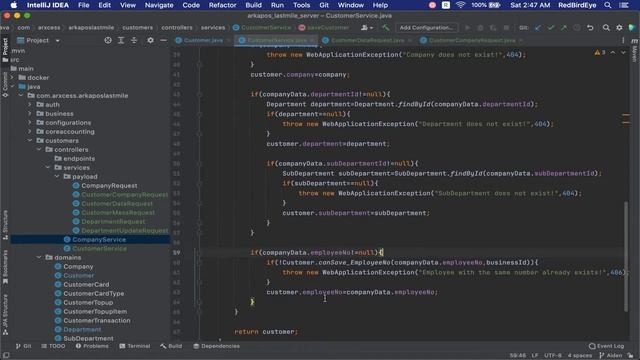
Task: Click the services breadcrumb in the navigation bar
Action: tap(213, 28)
